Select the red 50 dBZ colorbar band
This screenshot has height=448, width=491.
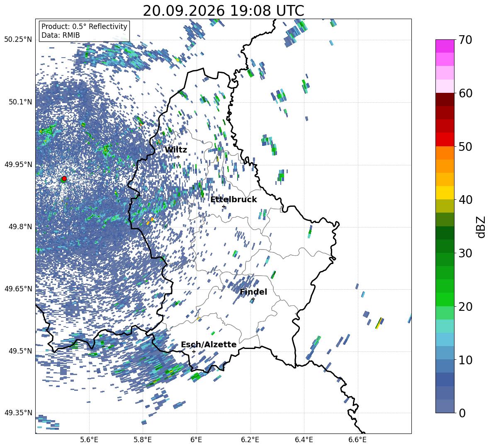pos(445,139)
